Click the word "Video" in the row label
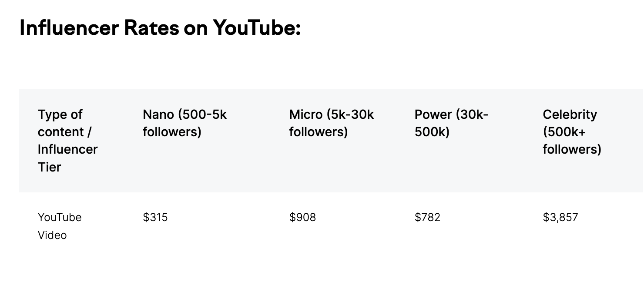 [52, 235]
